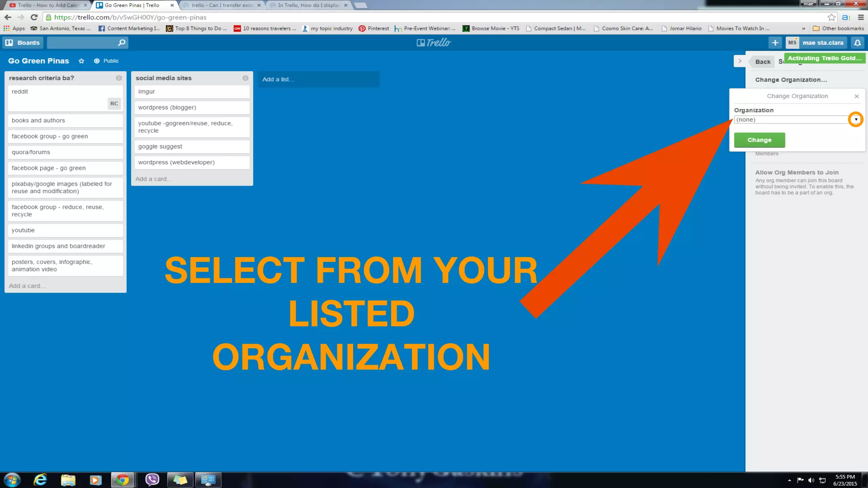Switch to trello - Can I transfer tab
The height and width of the screenshot is (488, 868).
point(222,5)
